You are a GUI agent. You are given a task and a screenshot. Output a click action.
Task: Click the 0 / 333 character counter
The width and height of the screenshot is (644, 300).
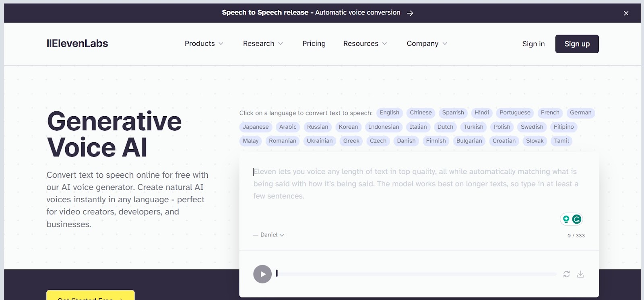click(576, 236)
